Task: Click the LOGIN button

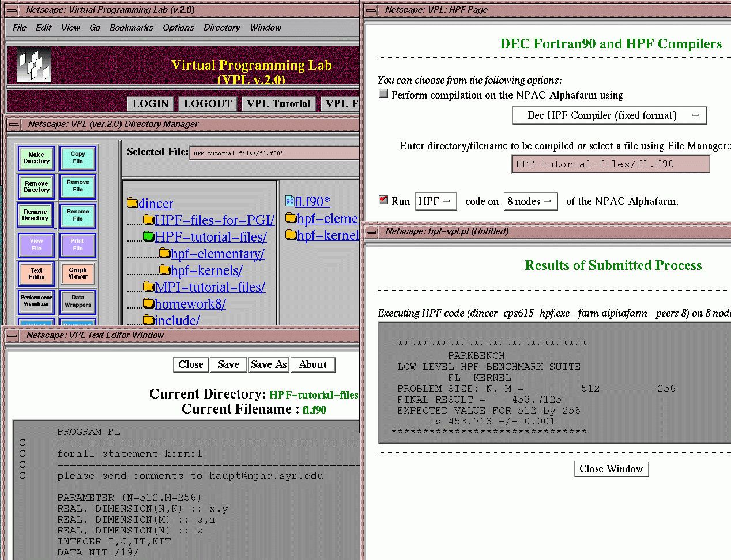Action: [x=150, y=104]
